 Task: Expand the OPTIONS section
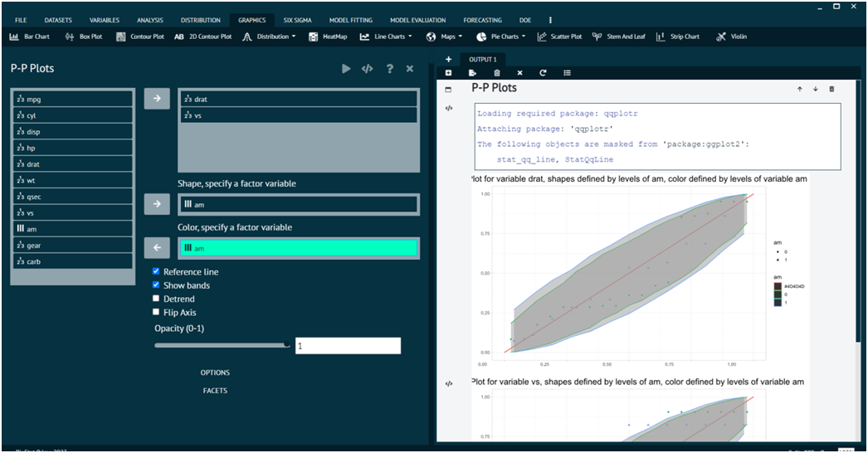tap(215, 373)
